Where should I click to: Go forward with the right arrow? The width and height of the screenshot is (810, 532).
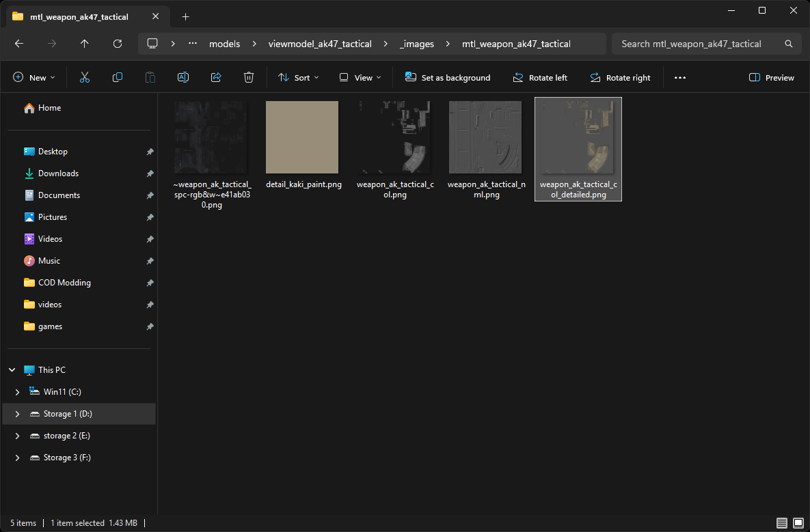[x=52, y=44]
